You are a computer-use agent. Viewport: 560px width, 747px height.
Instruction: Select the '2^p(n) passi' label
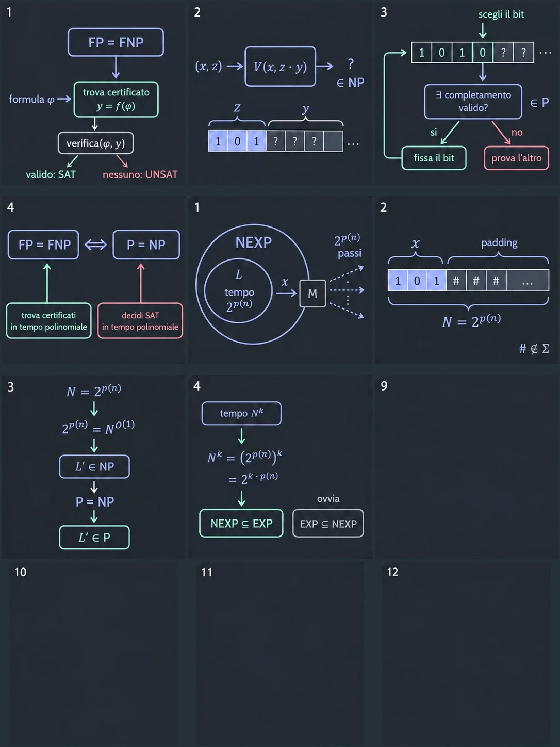pyautogui.click(x=348, y=246)
